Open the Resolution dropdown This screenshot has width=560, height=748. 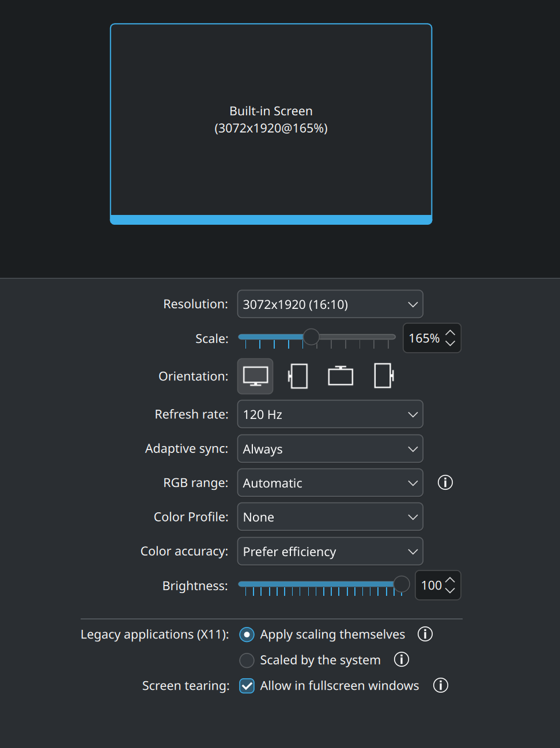[330, 304]
